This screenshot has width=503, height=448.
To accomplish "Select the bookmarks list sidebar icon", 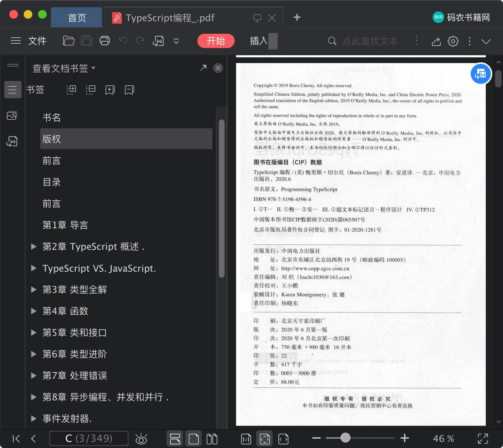I will 13,90.
